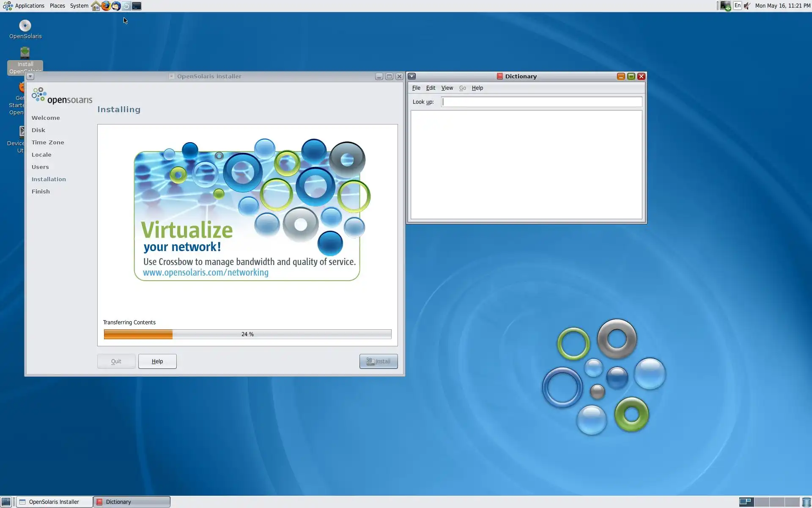Open installer window menu arrow button
Image resolution: width=812 pixels, height=508 pixels.
[x=30, y=76]
